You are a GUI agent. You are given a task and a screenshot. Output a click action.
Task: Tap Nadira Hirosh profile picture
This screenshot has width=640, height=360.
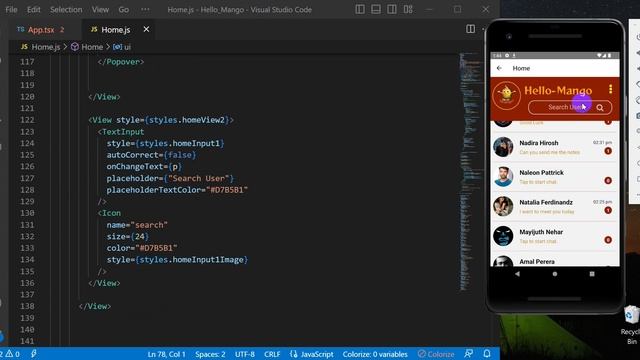[503, 147]
